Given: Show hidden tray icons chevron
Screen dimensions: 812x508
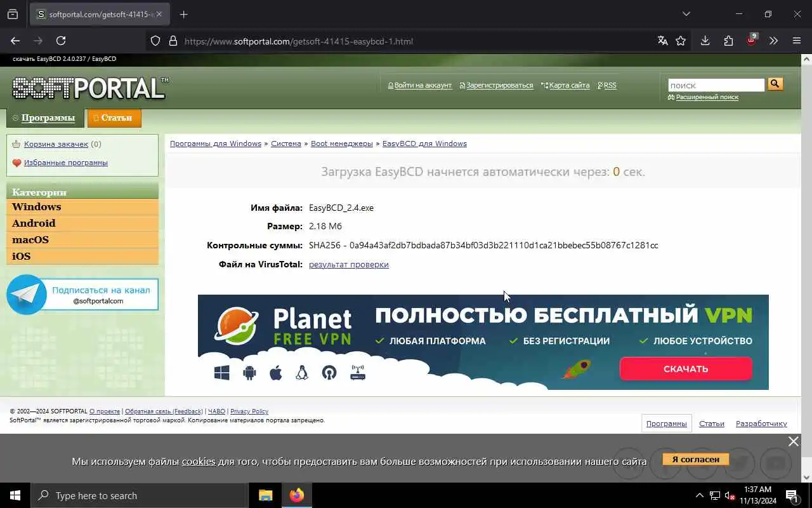Looking at the screenshot, I should (700, 495).
